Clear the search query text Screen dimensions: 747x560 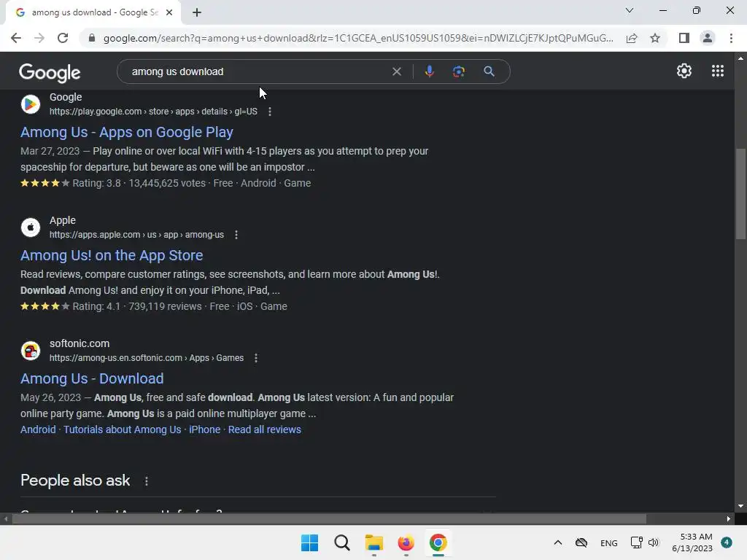tap(396, 71)
